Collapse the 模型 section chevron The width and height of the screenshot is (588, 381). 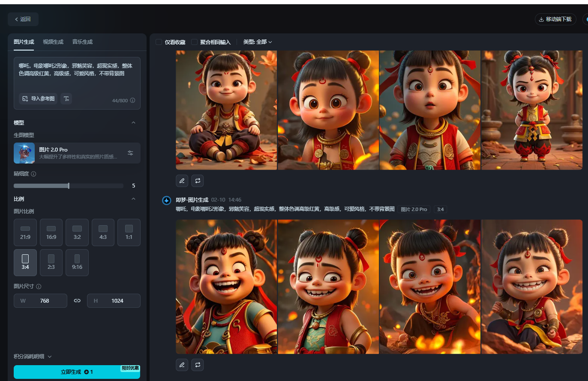click(x=133, y=122)
